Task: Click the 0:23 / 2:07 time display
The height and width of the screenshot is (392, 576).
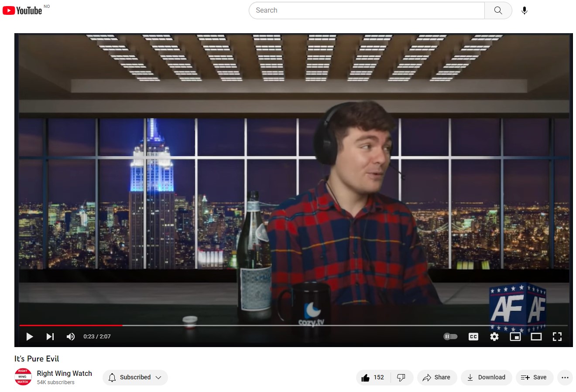Action: click(97, 337)
